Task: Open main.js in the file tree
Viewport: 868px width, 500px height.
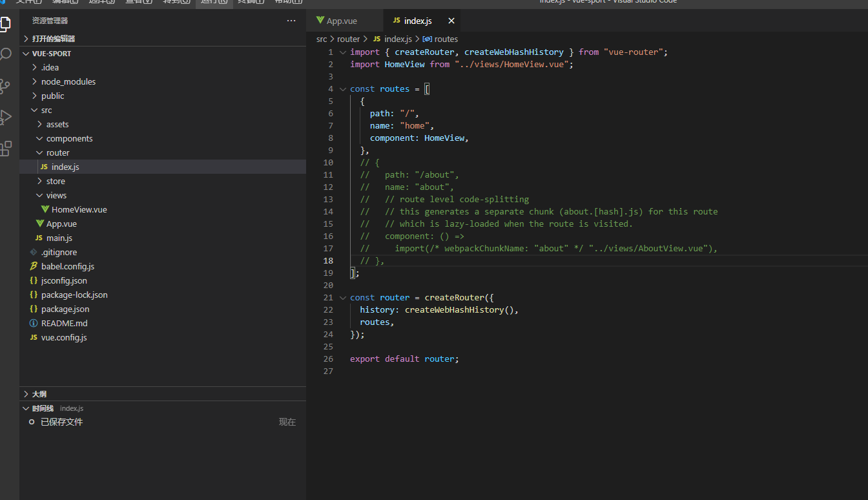Action: (163, 238)
